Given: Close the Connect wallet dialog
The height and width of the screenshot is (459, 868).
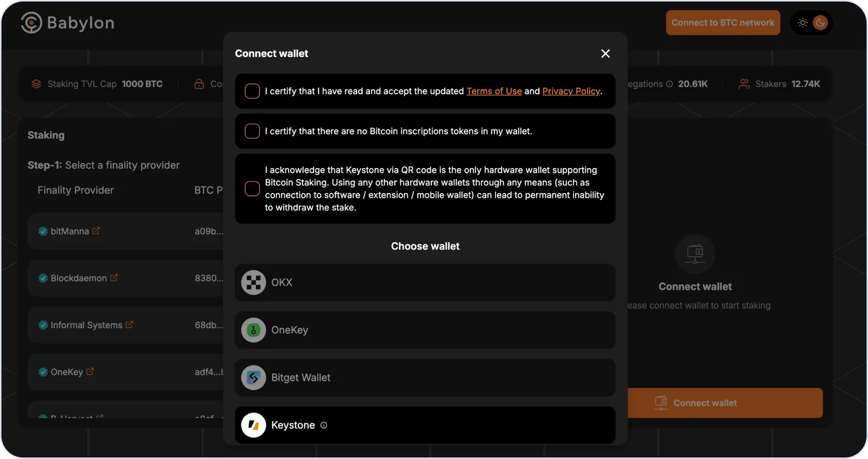Looking at the screenshot, I should [x=605, y=54].
